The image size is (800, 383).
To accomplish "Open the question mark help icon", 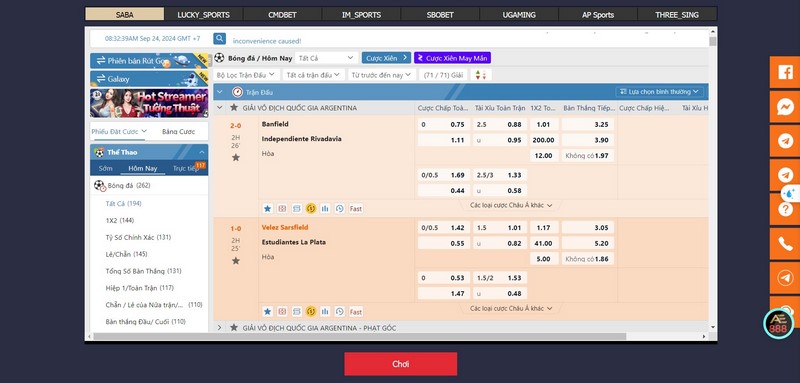I will (x=785, y=209).
